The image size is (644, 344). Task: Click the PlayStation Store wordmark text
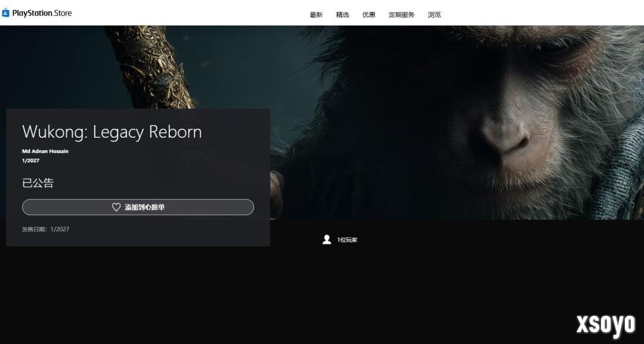[x=42, y=13]
